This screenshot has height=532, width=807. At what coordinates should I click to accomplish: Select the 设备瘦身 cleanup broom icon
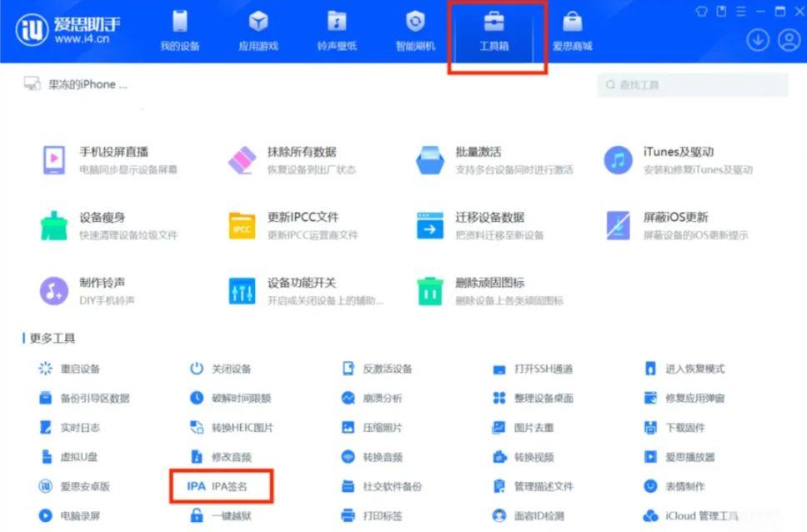[x=54, y=225]
